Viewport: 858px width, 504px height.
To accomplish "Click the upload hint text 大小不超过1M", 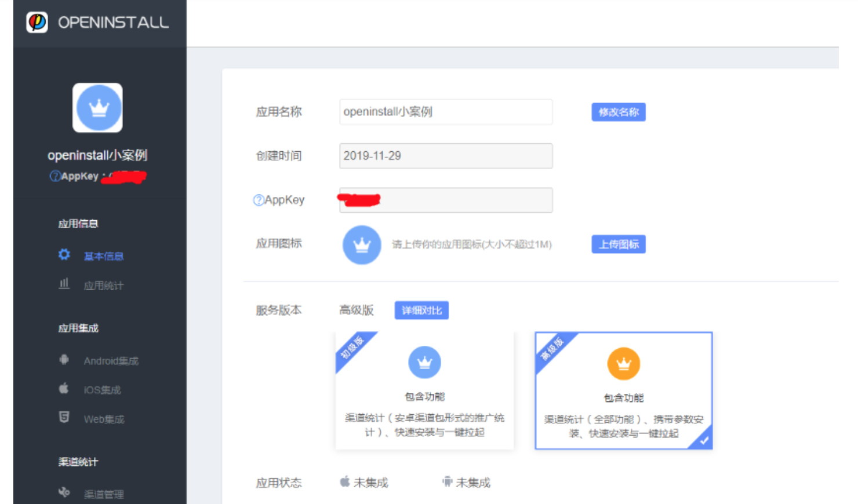I will point(472,244).
